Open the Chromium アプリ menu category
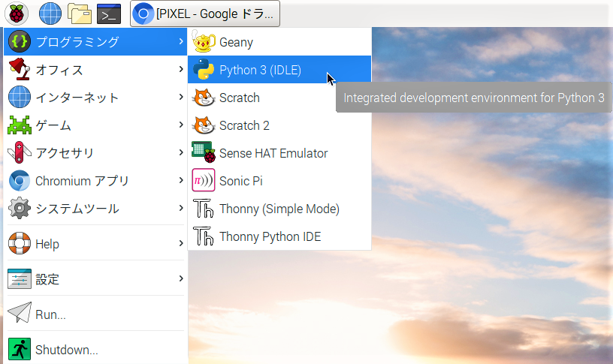This screenshot has height=364, width=613. 95,180
